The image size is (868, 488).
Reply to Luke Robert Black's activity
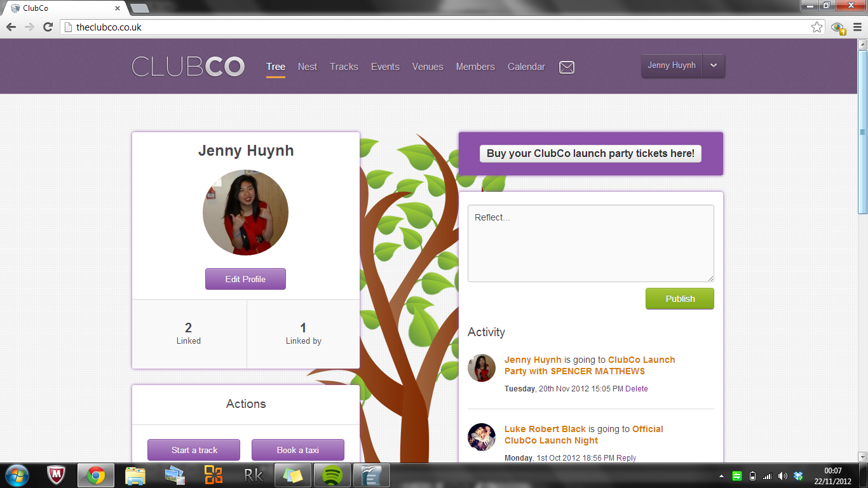pos(626,457)
